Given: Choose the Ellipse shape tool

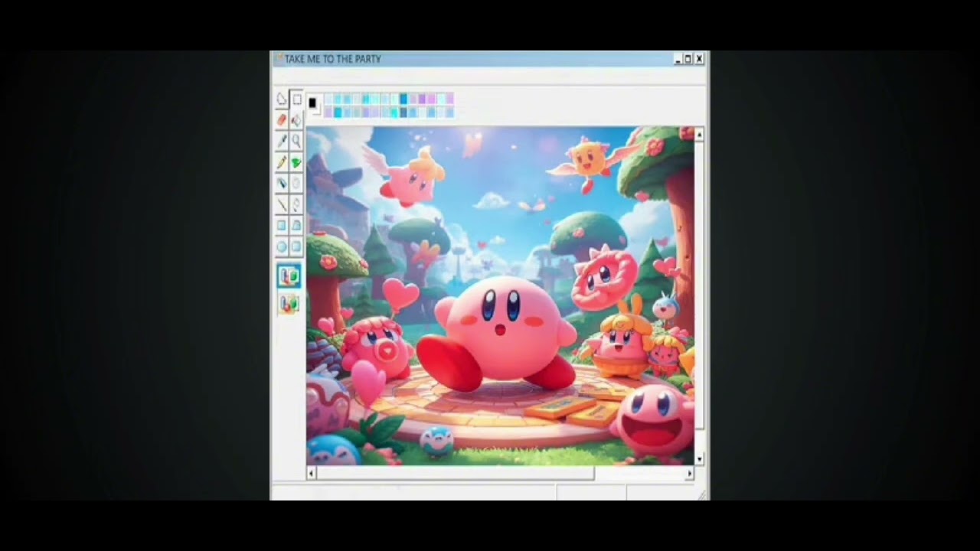Looking at the screenshot, I should [x=282, y=246].
